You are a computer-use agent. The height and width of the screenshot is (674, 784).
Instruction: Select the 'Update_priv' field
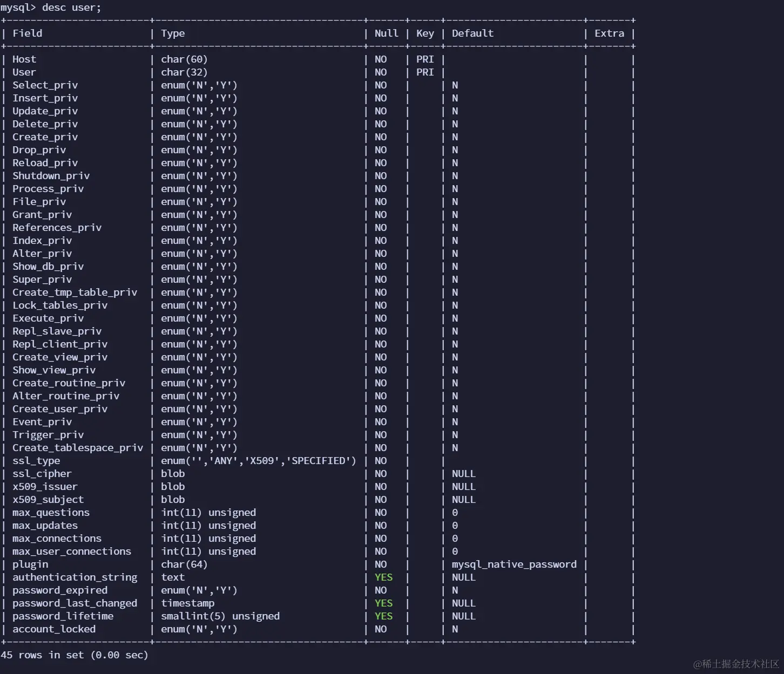pos(45,111)
